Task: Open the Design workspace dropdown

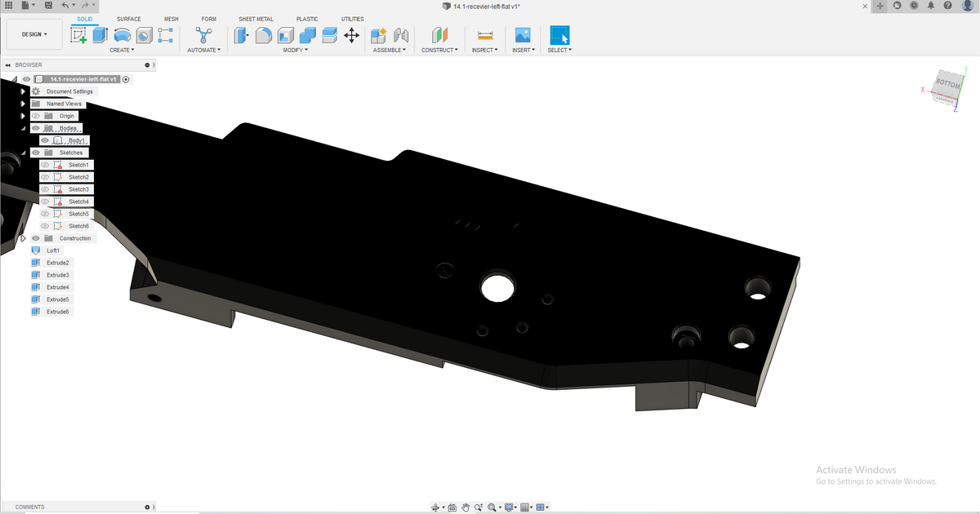Action: click(x=34, y=34)
